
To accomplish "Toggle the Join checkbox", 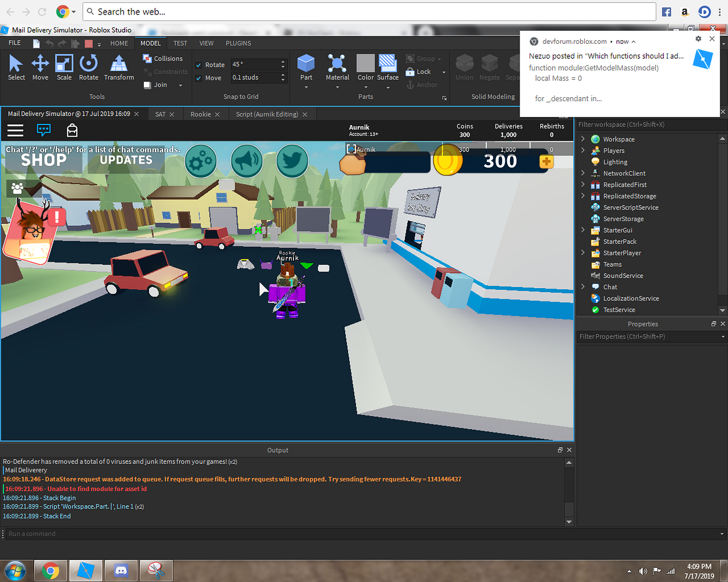I will [147, 85].
